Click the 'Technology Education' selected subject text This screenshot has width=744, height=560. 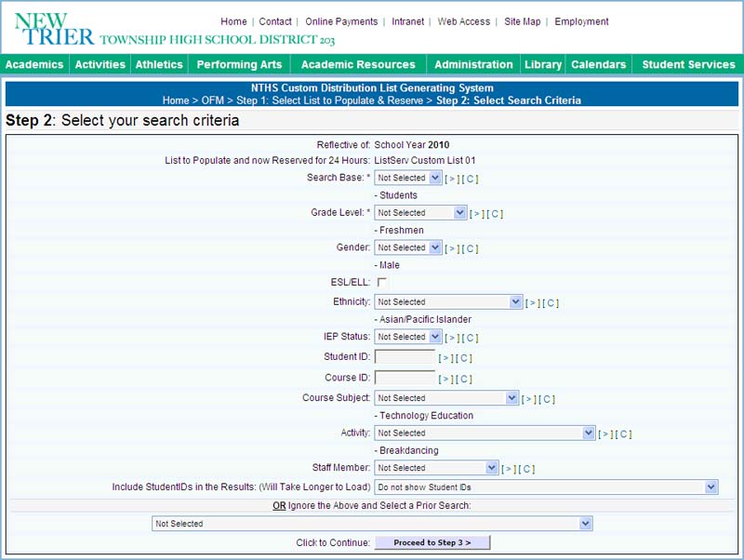point(426,416)
